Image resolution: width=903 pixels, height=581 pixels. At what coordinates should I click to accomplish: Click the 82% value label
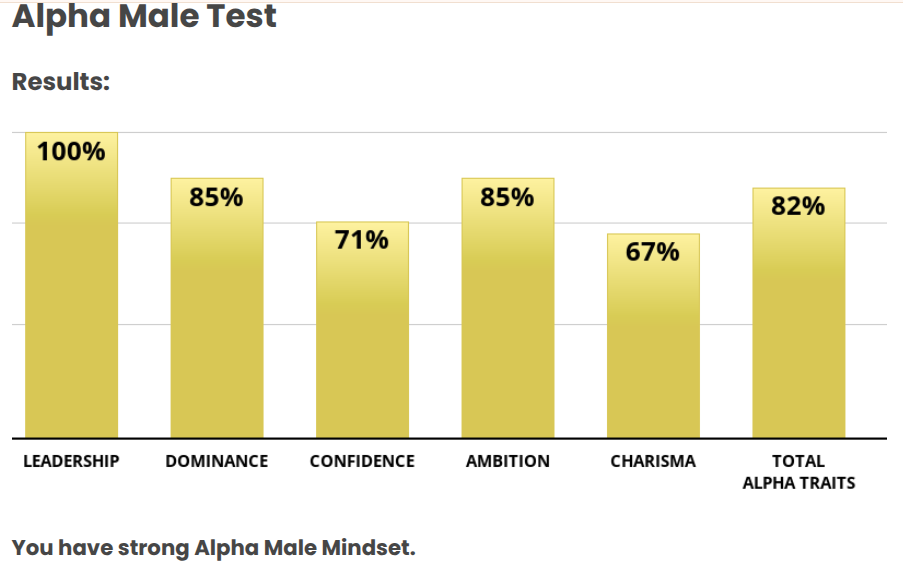(x=798, y=206)
